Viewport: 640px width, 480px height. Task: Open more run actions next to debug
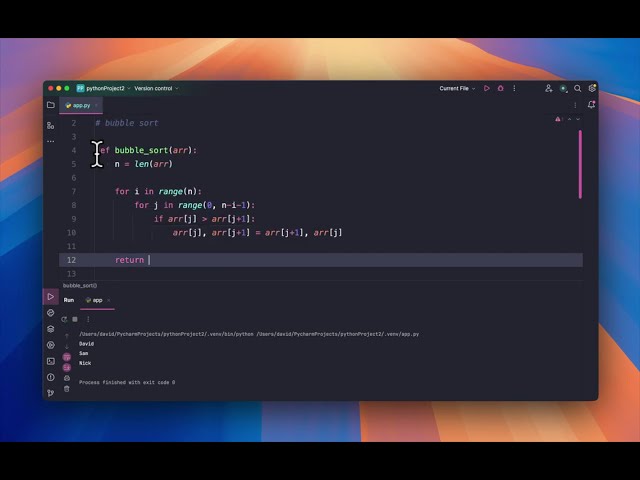(514, 88)
